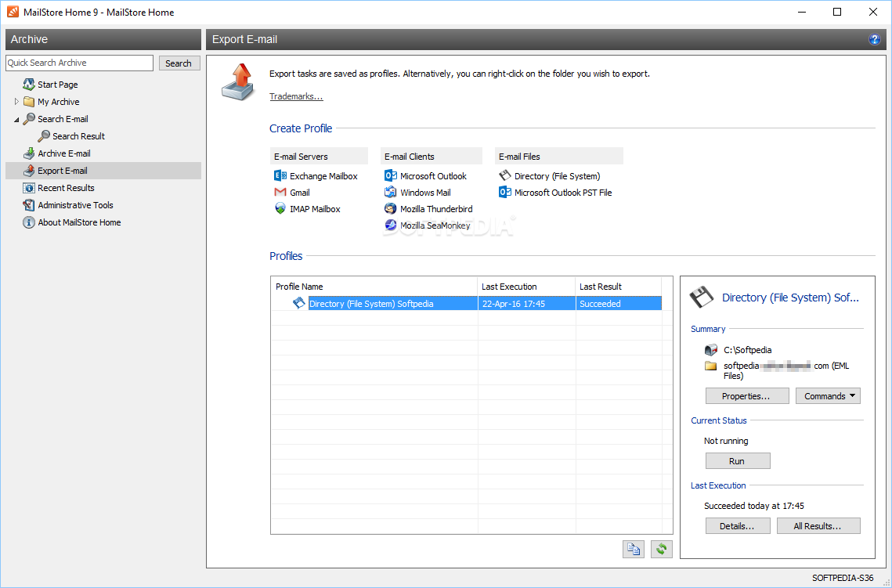
Task: Click the IMAP Mailbox globe icon
Action: (x=280, y=209)
